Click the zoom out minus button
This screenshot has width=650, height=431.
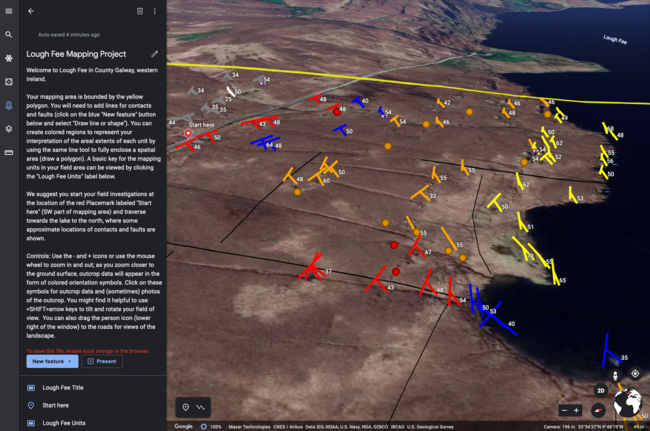click(x=564, y=410)
